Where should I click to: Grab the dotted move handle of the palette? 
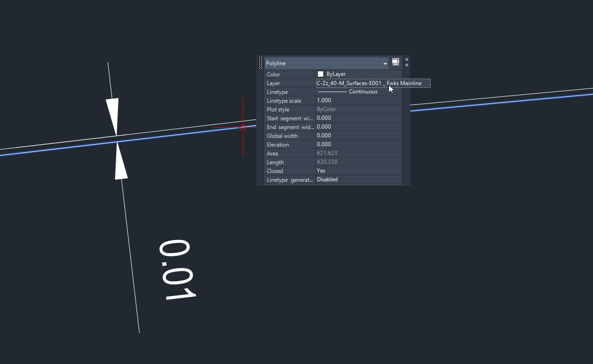(x=260, y=62)
